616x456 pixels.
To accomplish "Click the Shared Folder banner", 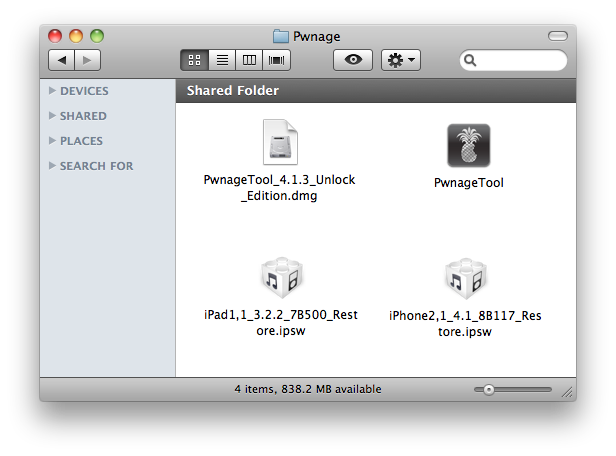I will point(376,91).
